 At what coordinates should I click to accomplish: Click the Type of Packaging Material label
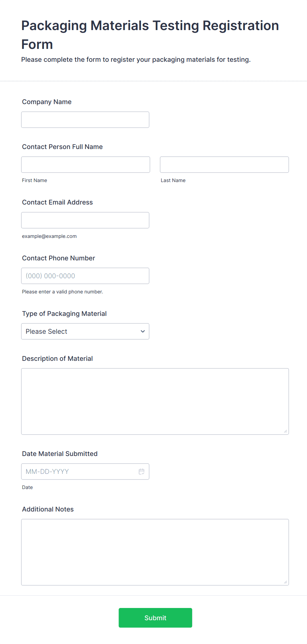64,314
